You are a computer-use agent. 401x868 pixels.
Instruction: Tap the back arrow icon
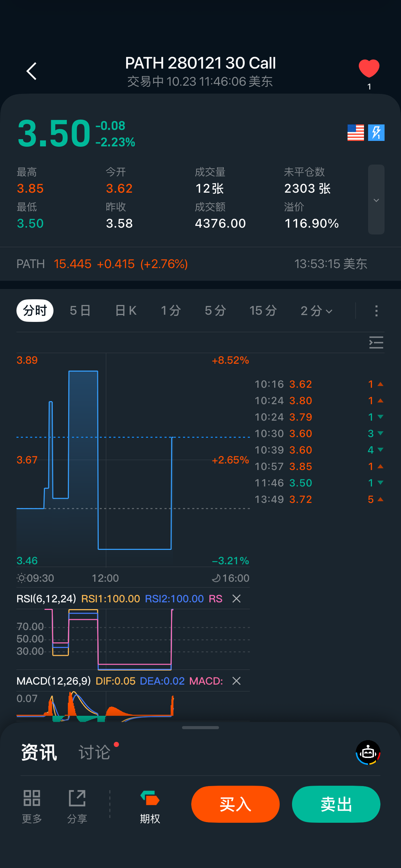[32, 71]
